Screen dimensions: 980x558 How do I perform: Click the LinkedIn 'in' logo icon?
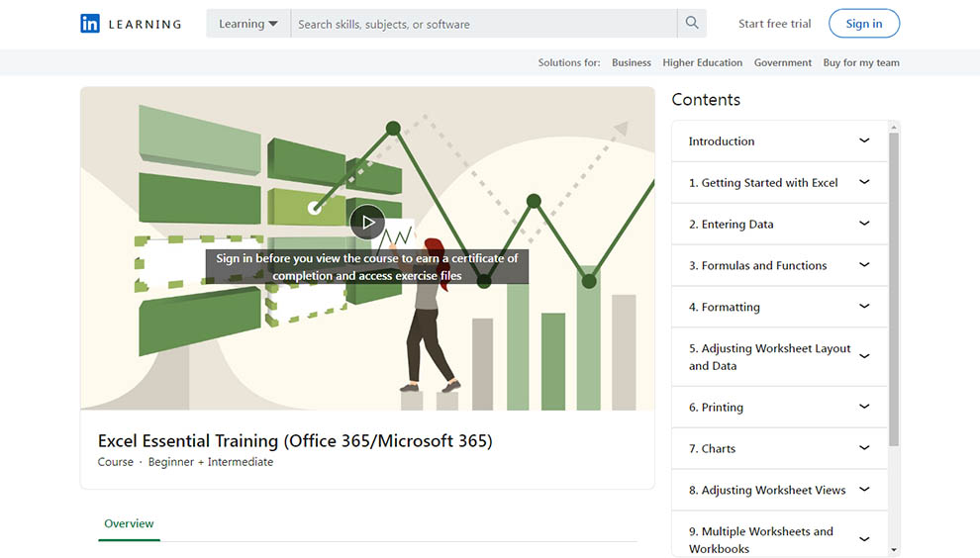(x=90, y=24)
